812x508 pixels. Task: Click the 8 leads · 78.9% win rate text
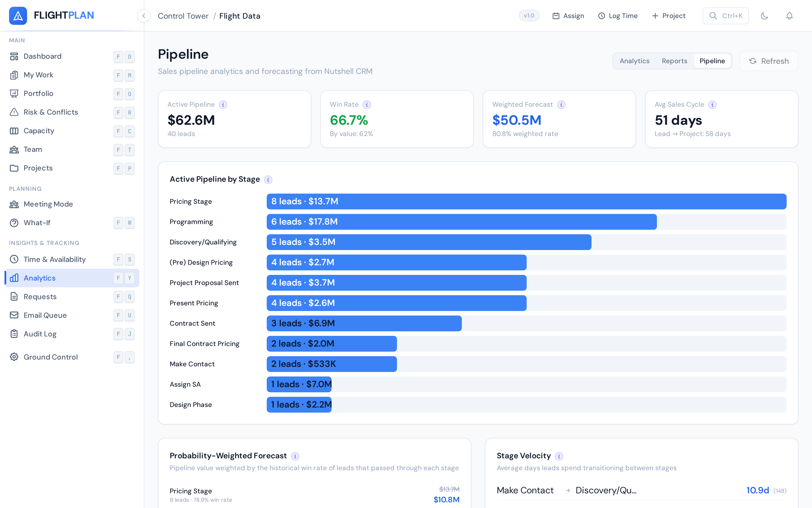(x=201, y=500)
